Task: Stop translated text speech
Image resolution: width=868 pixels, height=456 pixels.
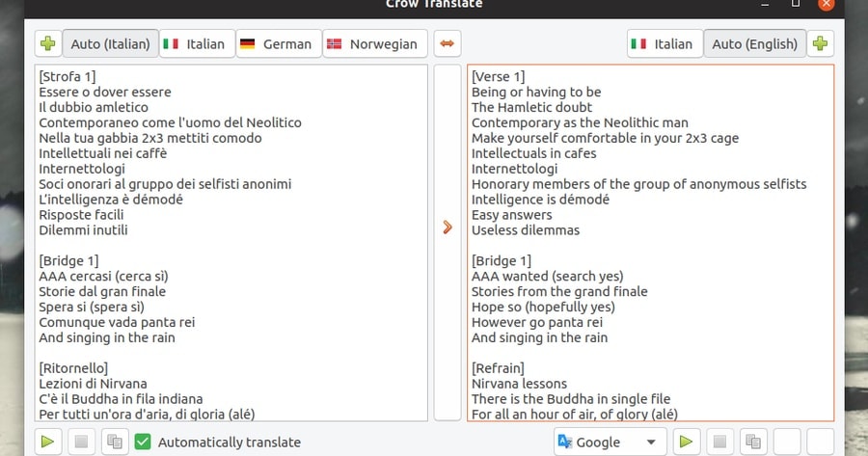Action: (x=719, y=442)
